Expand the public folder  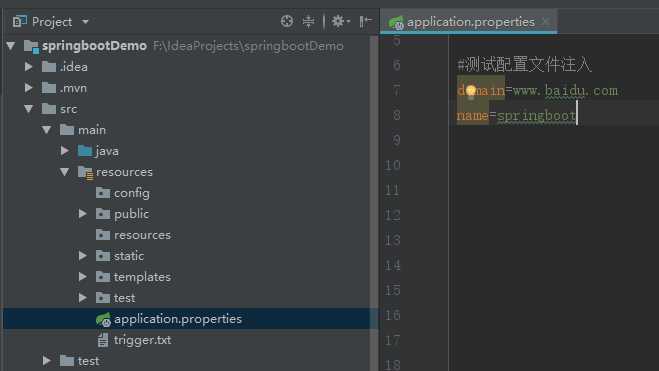click(x=83, y=213)
